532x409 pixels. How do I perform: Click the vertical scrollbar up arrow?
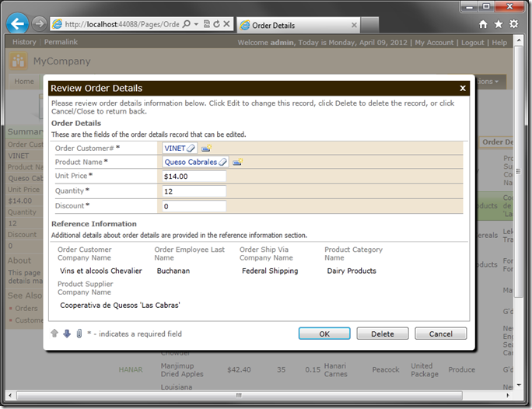(x=519, y=40)
